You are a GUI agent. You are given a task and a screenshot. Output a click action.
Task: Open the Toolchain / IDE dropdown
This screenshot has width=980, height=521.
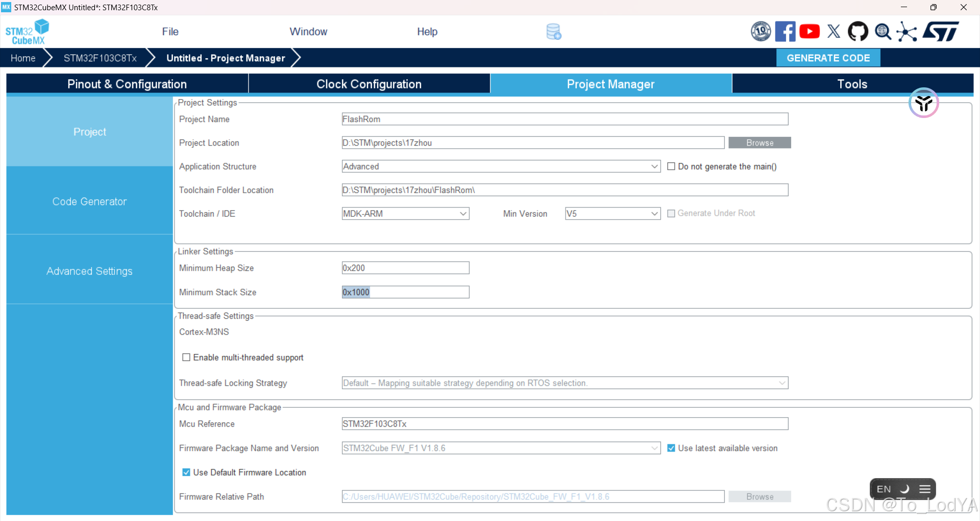405,214
